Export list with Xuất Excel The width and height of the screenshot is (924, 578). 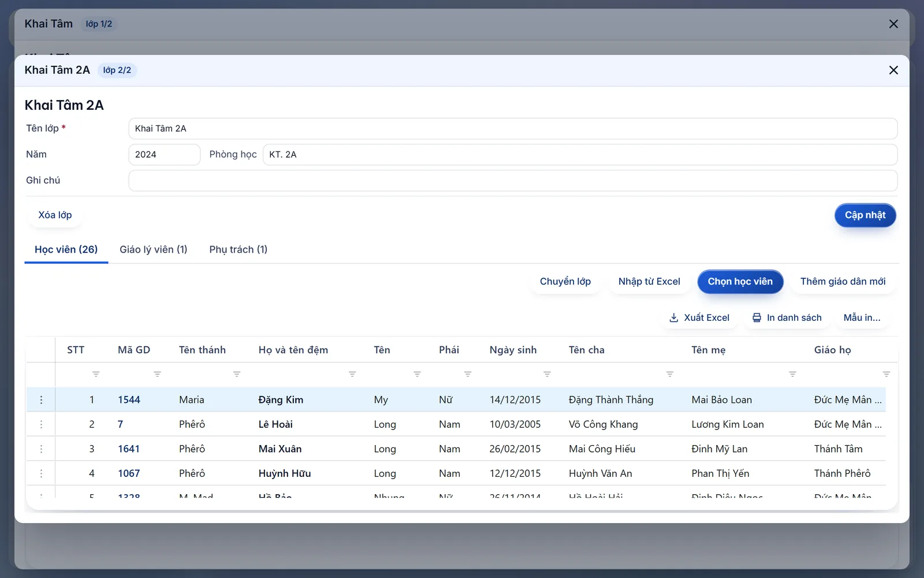[x=699, y=318]
